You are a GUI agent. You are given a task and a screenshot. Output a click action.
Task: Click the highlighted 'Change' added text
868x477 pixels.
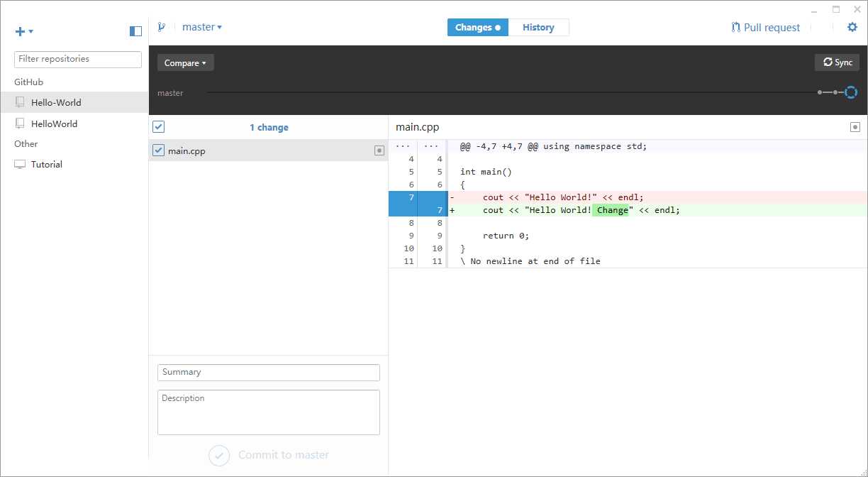pos(613,210)
